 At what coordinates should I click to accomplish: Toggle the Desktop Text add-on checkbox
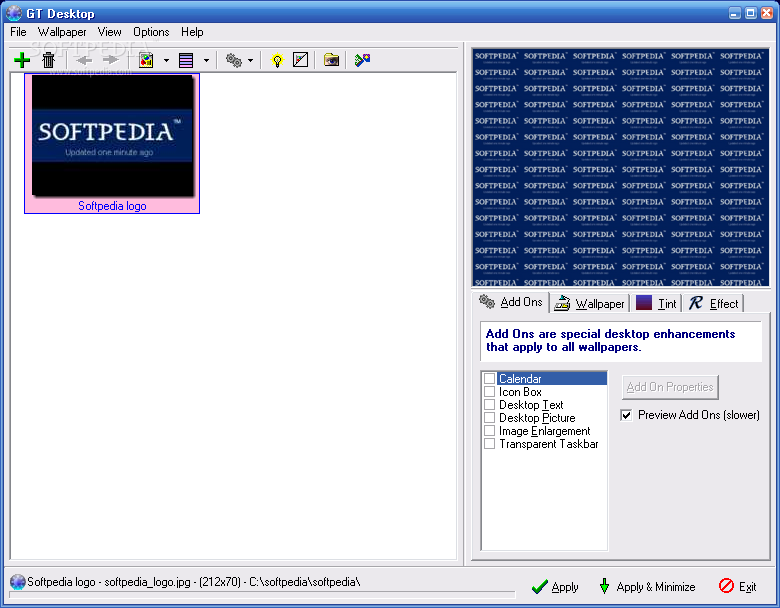click(489, 405)
